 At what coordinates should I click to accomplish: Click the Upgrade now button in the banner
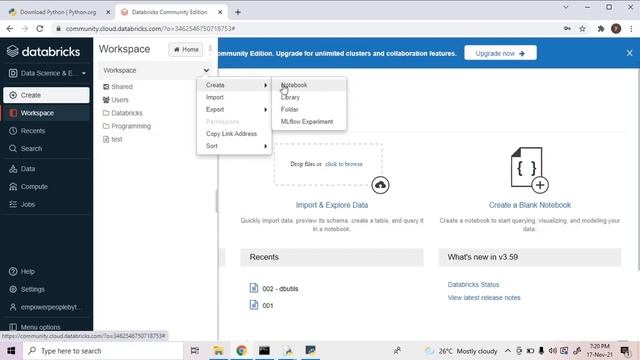500,53
